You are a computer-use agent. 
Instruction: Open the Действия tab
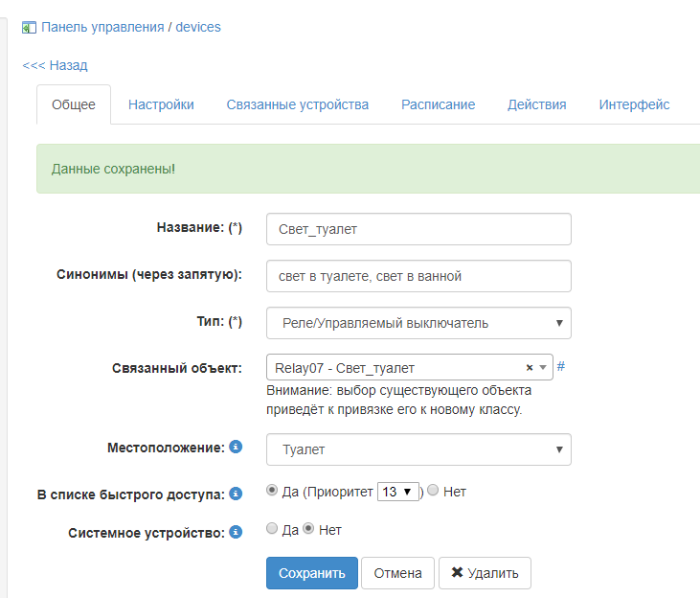[x=536, y=104]
